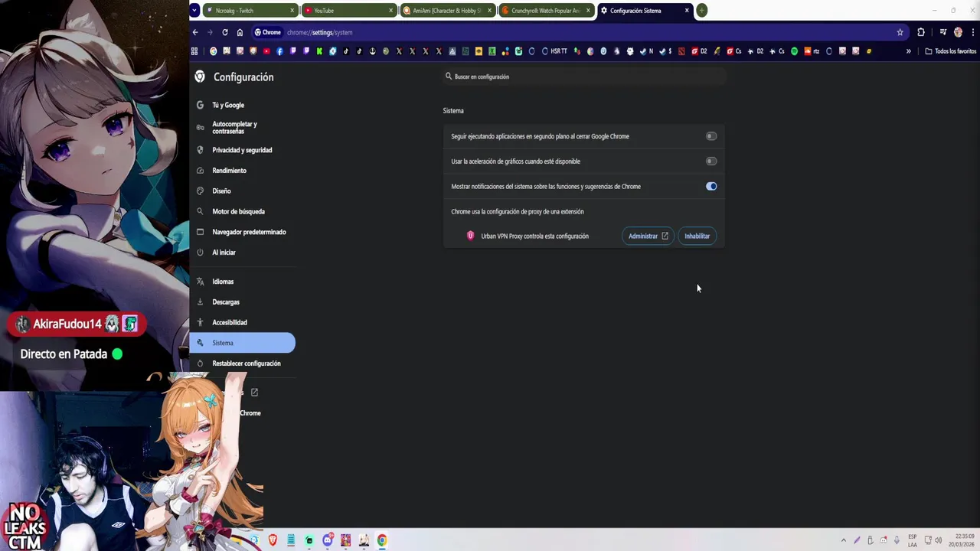Reload the current page
The height and width of the screenshot is (551, 980).
225,32
